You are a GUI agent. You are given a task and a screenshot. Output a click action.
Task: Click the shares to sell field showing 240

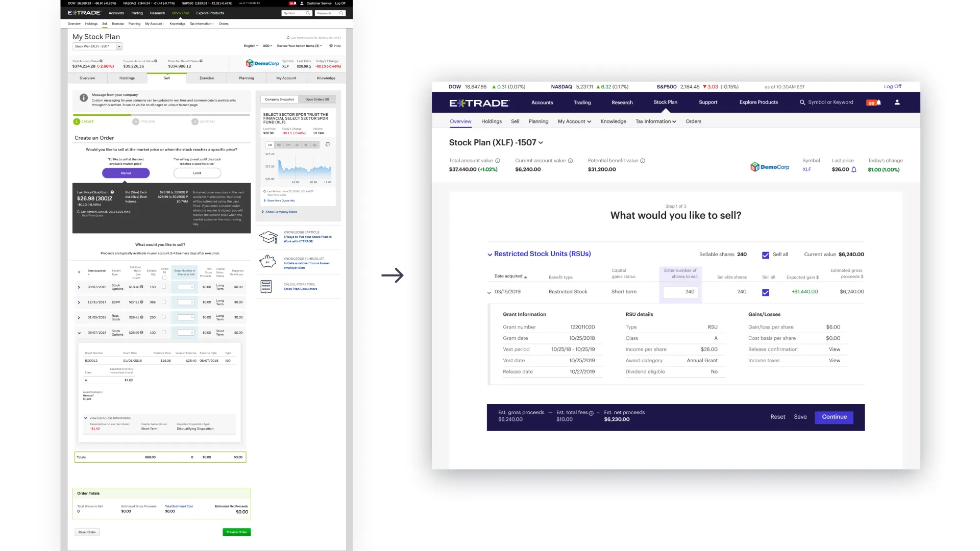coord(680,292)
